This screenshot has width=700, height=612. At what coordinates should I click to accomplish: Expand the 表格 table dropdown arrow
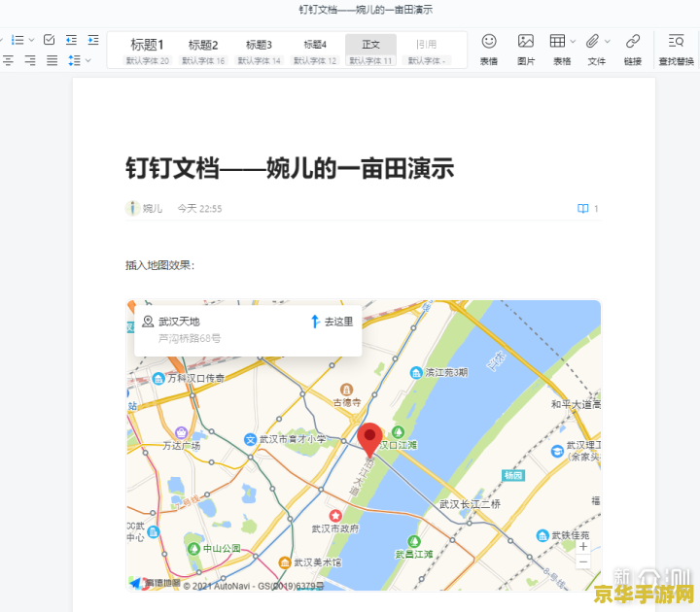(573, 42)
